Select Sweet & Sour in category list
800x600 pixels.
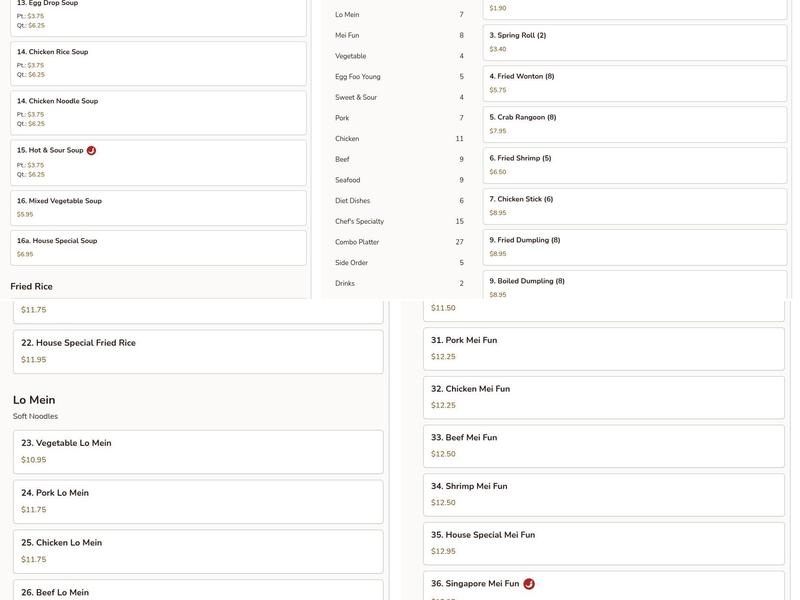[x=356, y=98]
